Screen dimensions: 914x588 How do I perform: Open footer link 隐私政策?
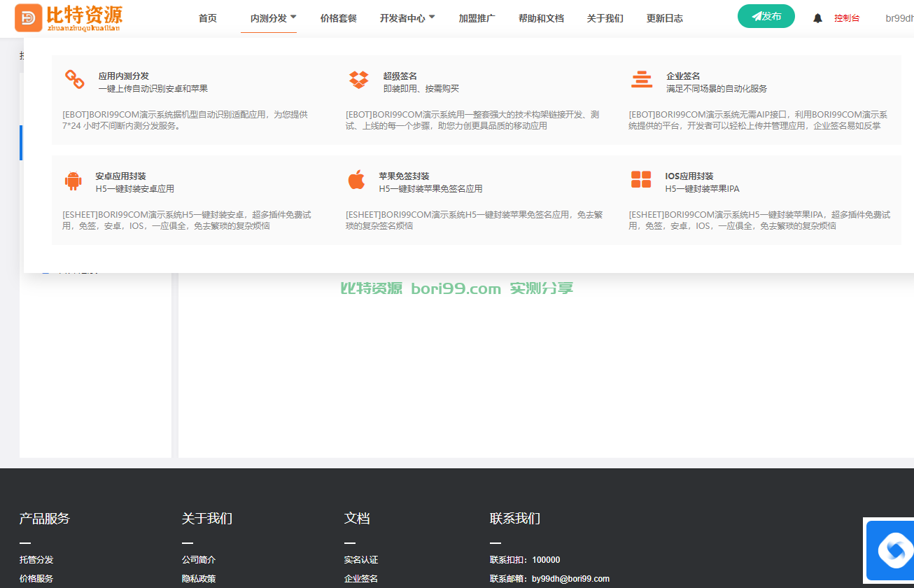click(x=199, y=579)
